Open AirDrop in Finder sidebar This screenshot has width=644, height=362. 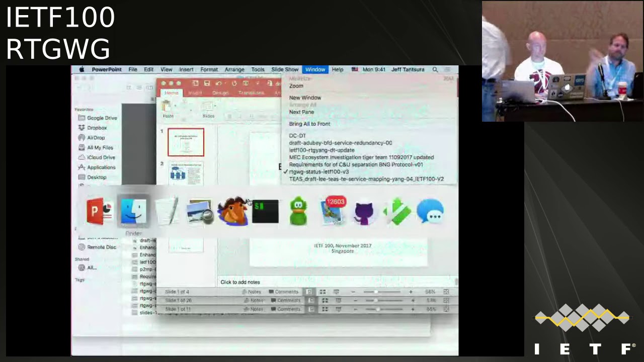pos(91,138)
